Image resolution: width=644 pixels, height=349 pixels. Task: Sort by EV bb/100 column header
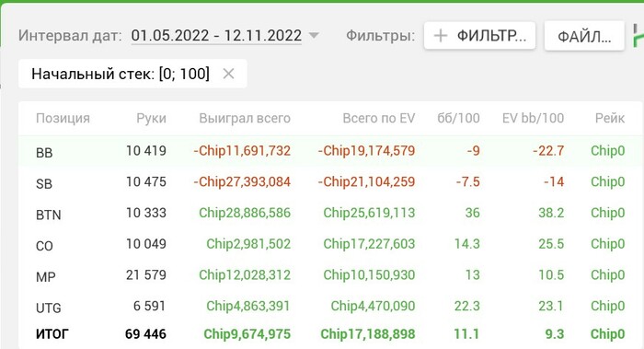pos(533,119)
